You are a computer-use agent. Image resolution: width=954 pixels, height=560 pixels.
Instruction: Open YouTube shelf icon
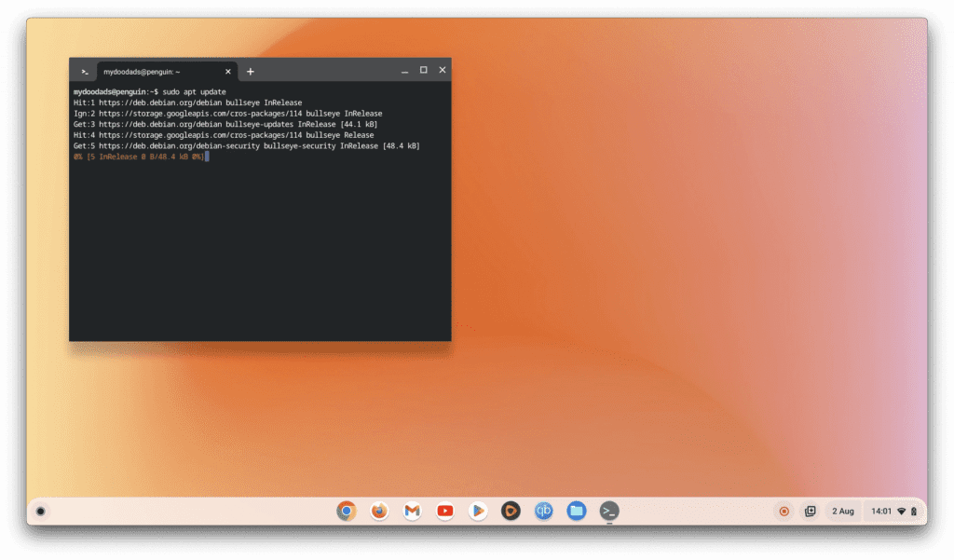444,511
